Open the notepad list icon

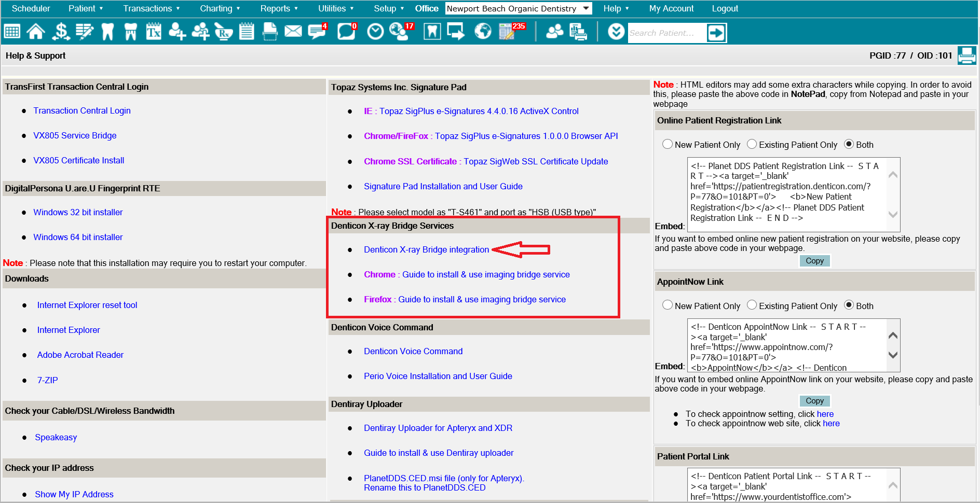(247, 32)
